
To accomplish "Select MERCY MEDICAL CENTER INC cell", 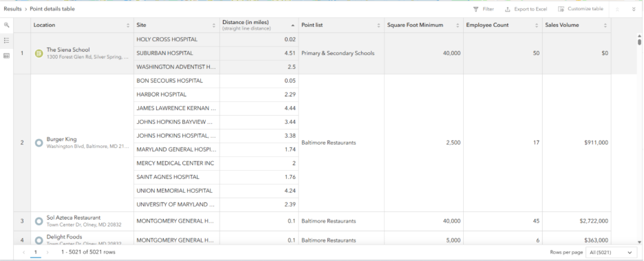I will pyautogui.click(x=177, y=163).
